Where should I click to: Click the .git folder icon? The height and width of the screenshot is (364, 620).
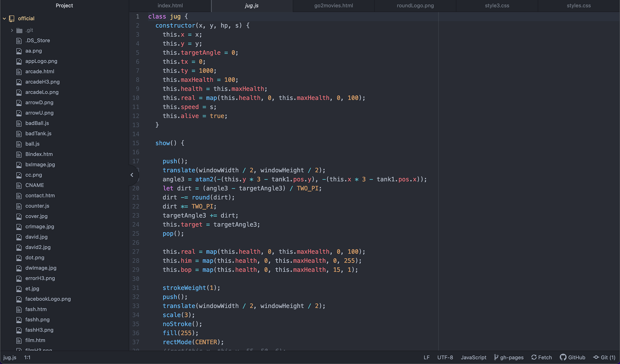[19, 30]
